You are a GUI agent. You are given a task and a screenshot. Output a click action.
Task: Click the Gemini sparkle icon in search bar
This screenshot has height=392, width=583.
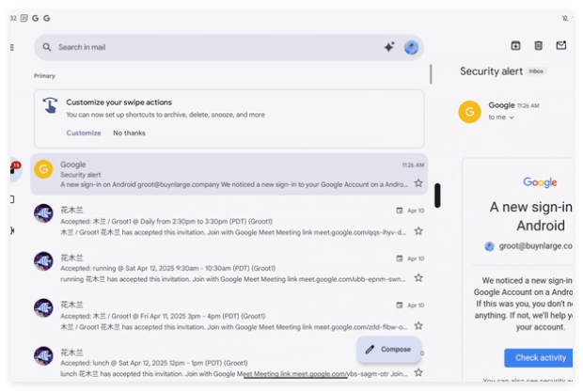[x=388, y=47]
